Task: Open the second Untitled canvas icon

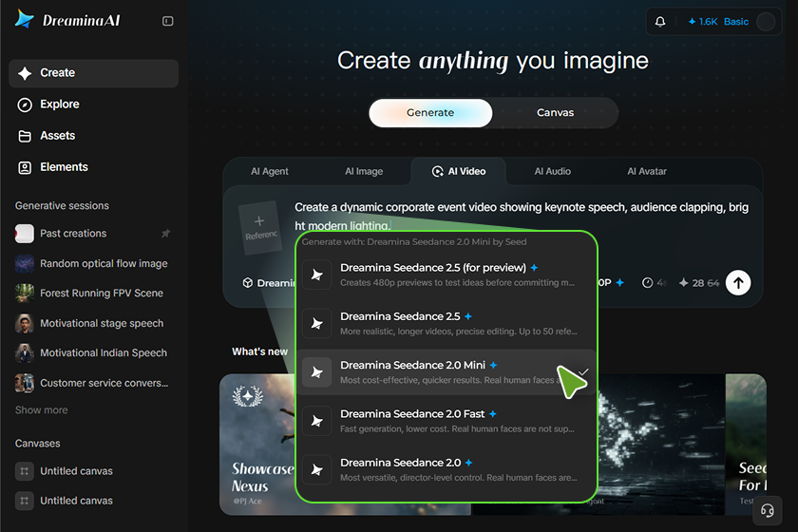Action: (25, 501)
